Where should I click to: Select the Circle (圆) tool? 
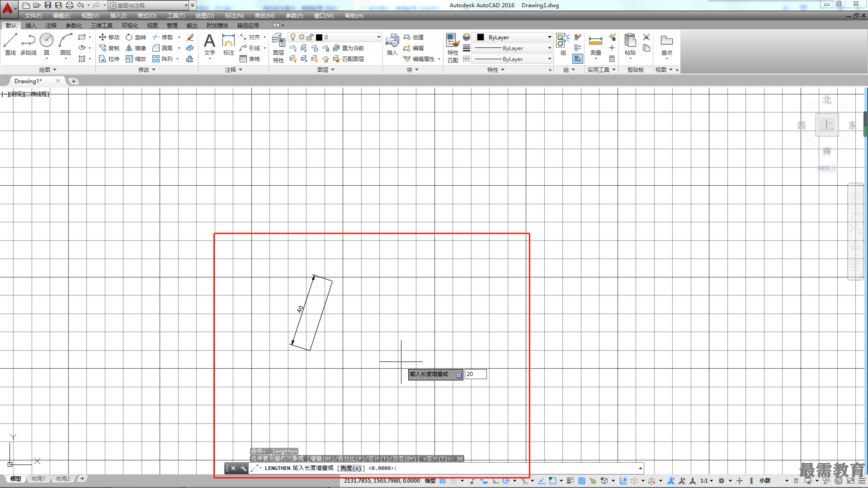[x=47, y=44]
